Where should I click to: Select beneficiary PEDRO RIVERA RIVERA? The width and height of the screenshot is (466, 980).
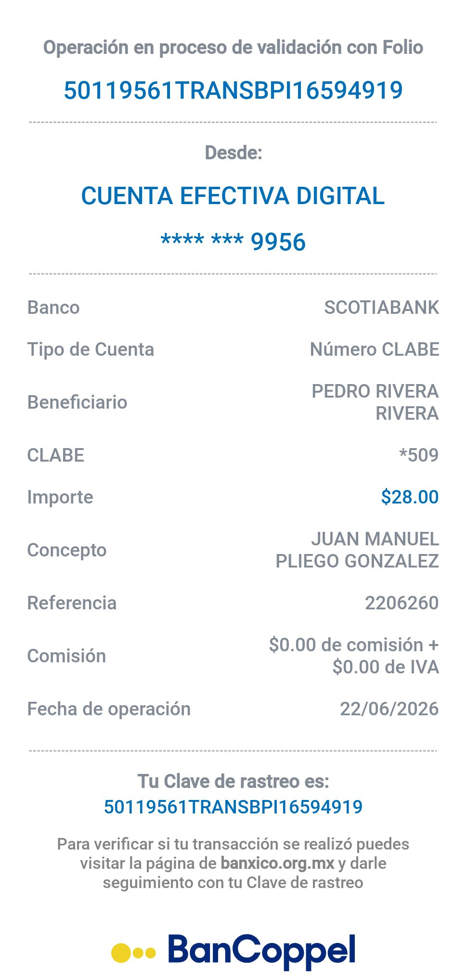[375, 402]
